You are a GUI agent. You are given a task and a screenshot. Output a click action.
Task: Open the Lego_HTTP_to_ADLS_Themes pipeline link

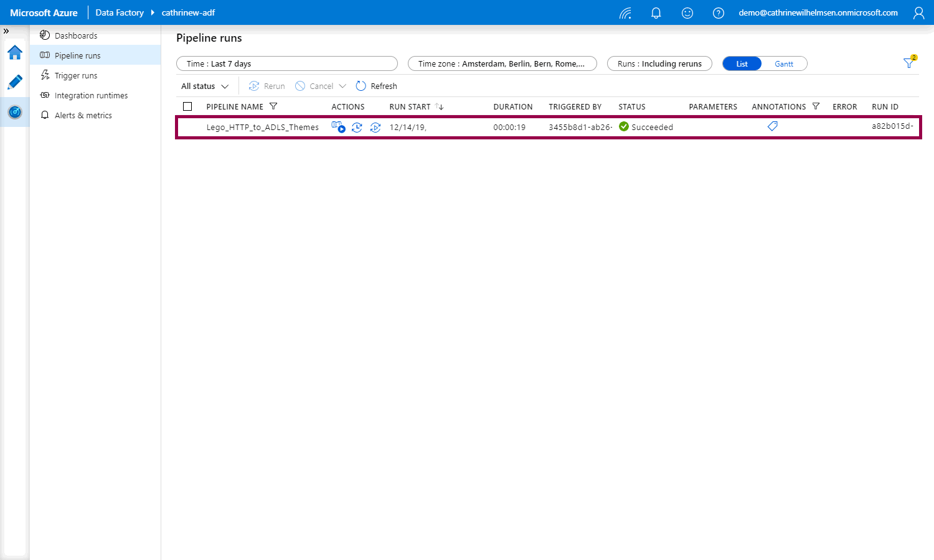pos(262,128)
